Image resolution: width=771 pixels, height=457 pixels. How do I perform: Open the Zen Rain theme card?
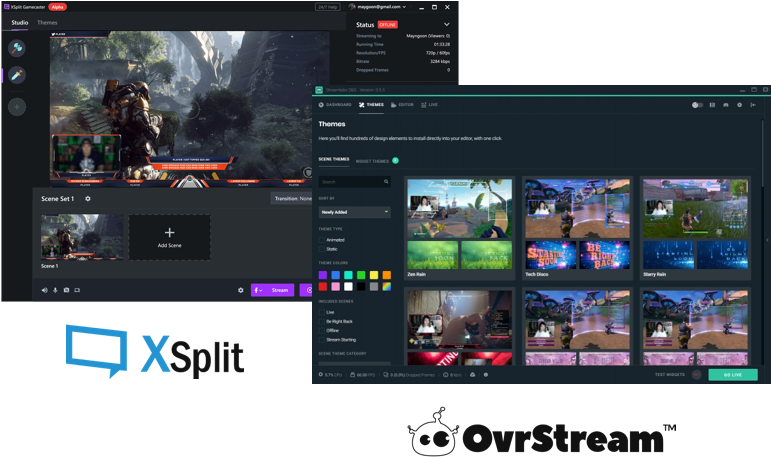coord(459,228)
